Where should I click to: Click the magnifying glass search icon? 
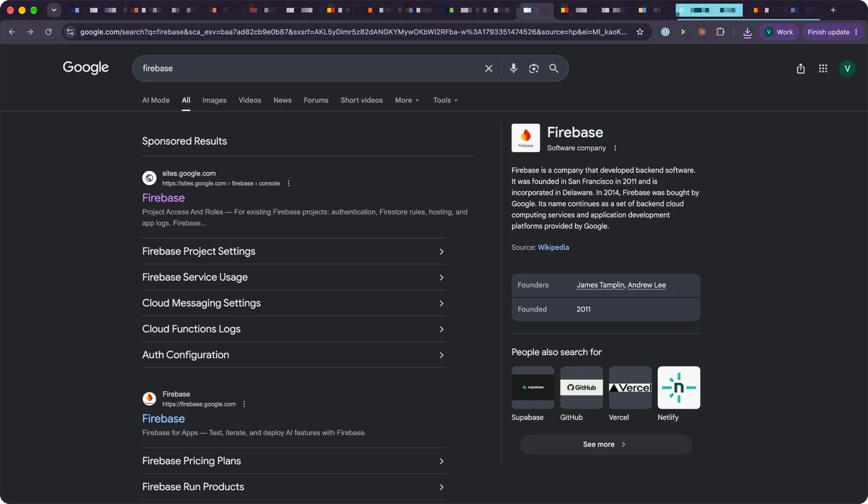(554, 68)
